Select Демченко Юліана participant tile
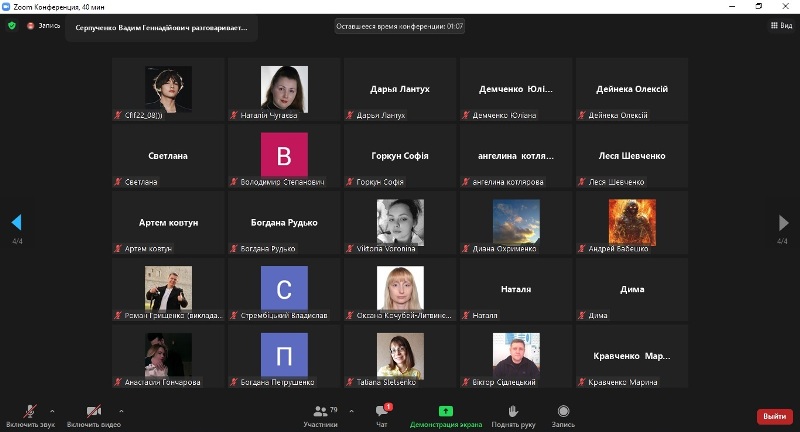800x432 pixels. tap(516, 89)
